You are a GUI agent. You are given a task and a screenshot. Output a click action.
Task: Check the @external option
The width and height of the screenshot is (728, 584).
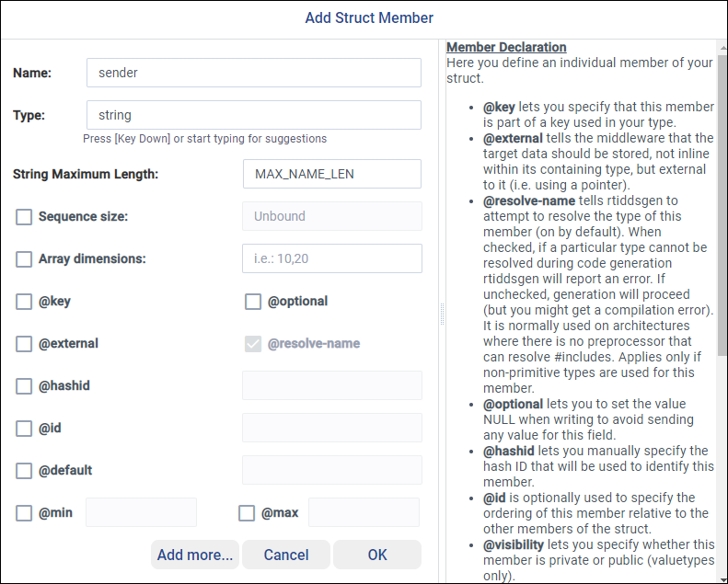pos(24,344)
